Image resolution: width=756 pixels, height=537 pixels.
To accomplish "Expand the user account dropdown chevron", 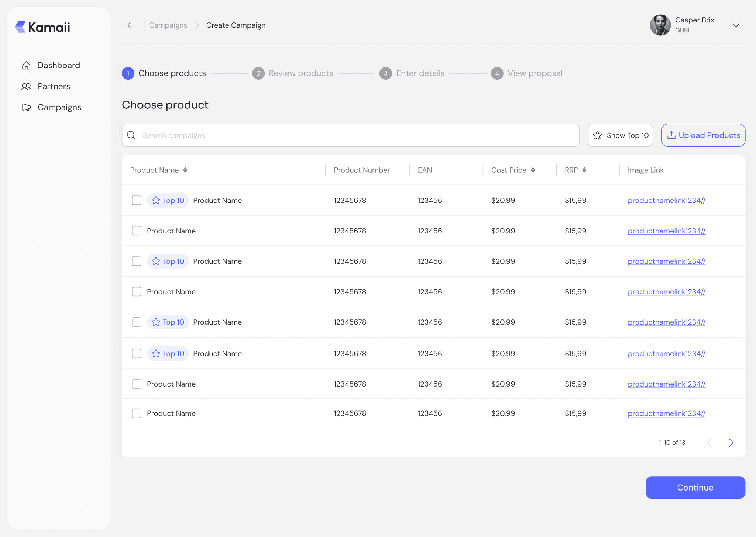I will point(736,25).
